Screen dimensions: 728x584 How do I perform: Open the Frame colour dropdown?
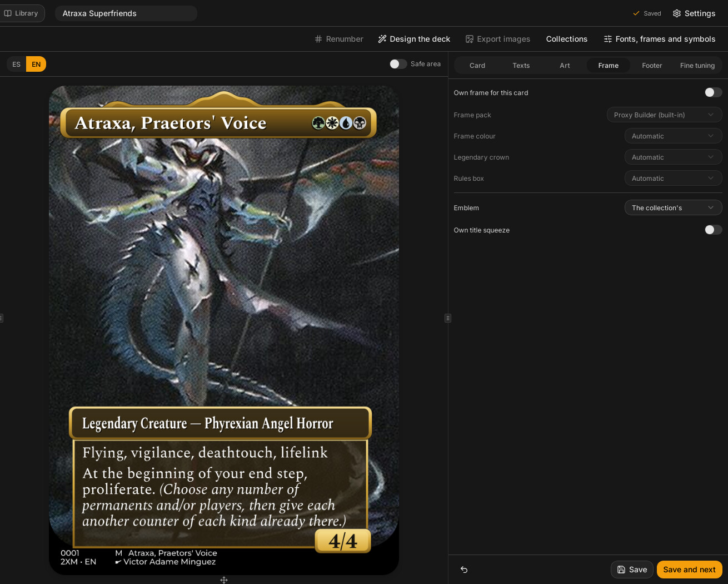673,136
